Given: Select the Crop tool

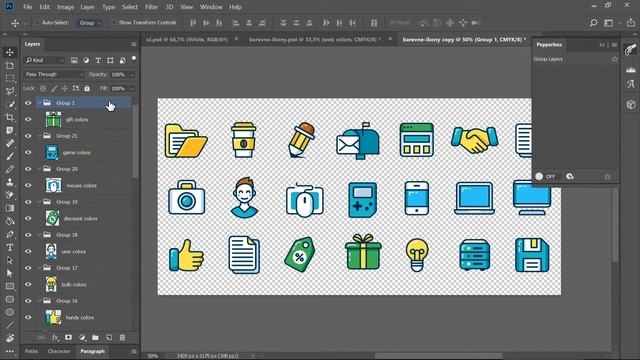Looking at the screenshot, I should click(x=10, y=118).
